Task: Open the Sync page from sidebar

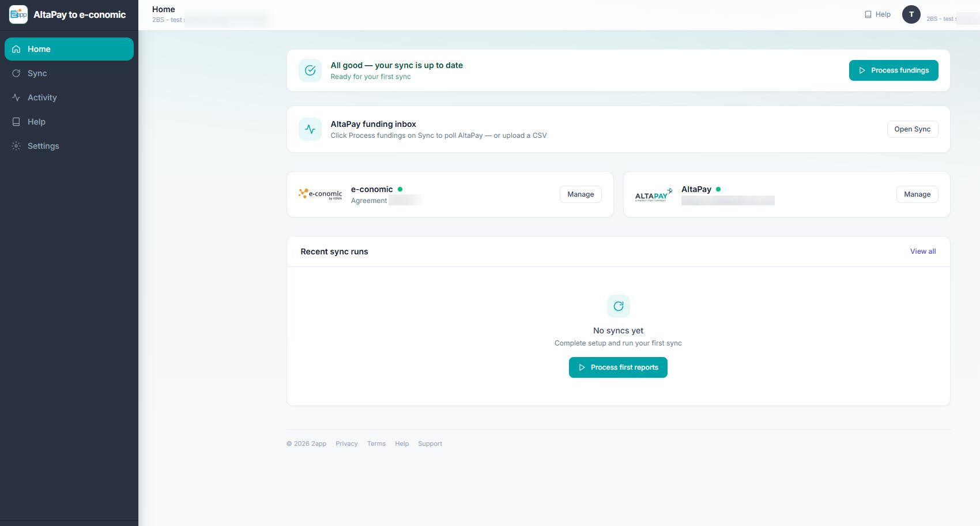Action: click(69, 73)
